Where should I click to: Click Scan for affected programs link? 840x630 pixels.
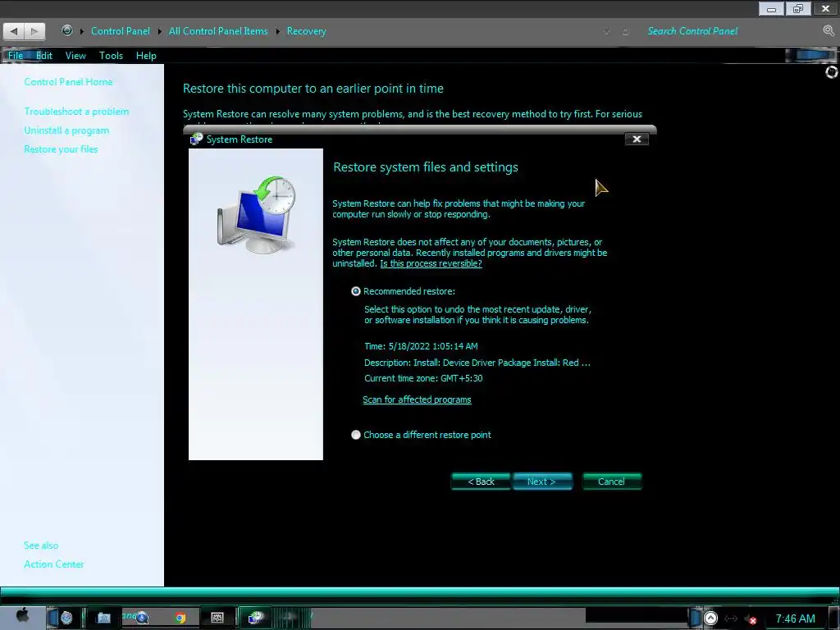click(x=417, y=399)
